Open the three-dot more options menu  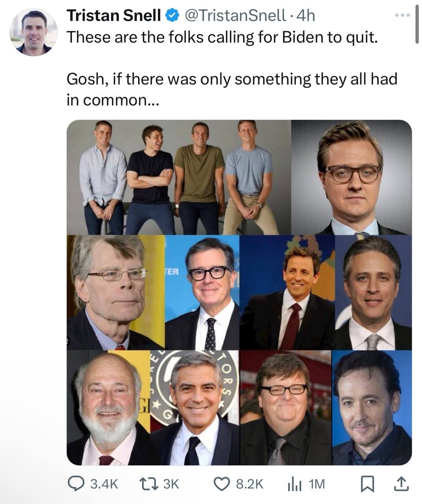click(403, 15)
